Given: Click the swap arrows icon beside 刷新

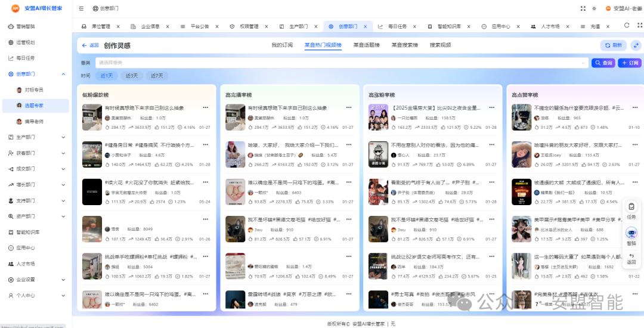Looking at the screenshot, I should click(636, 45).
